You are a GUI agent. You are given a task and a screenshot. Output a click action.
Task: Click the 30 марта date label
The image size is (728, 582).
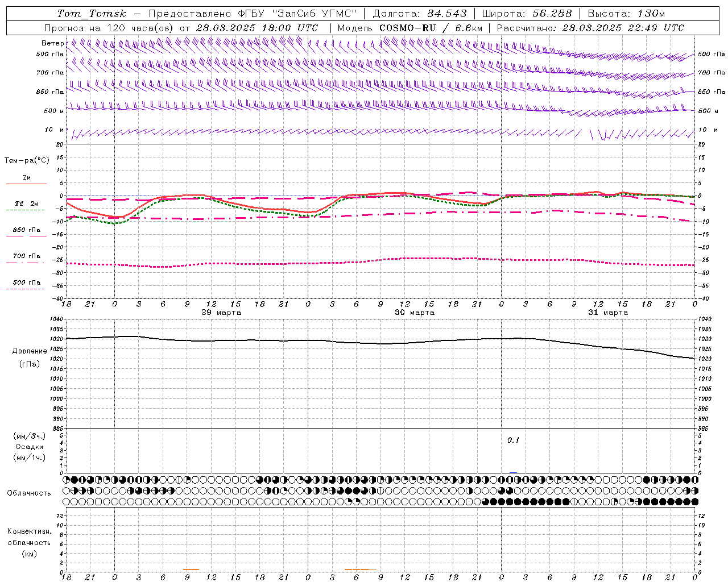point(415,313)
